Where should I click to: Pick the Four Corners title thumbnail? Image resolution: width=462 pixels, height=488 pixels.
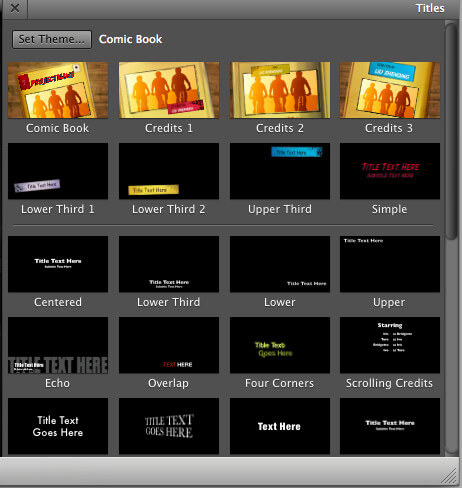280,345
